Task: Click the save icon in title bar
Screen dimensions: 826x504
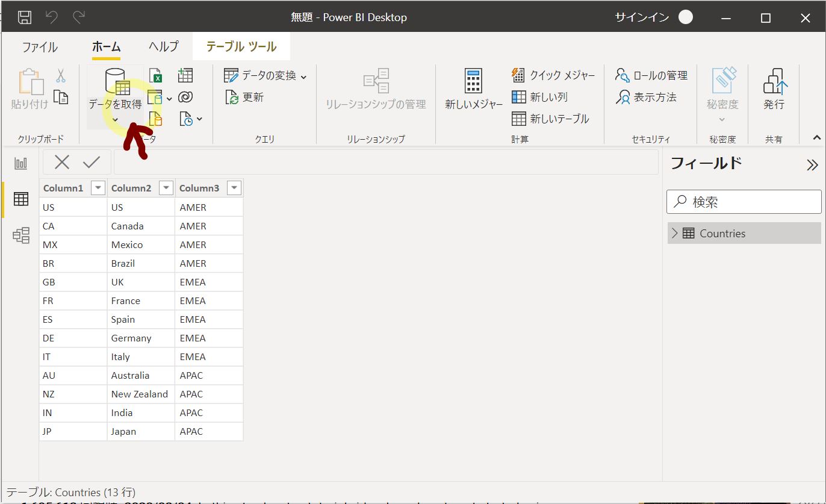Action: [24, 17]
